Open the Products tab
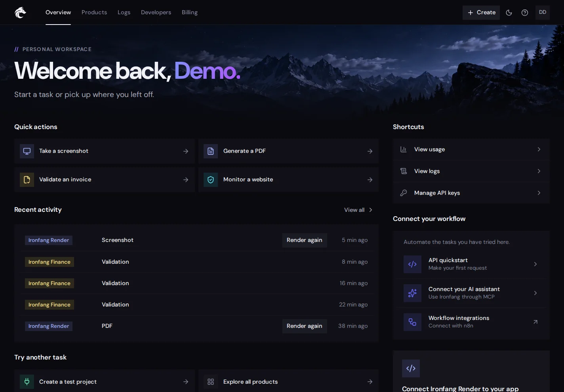Screen dimensions: 564x392 tap(94, 13)
